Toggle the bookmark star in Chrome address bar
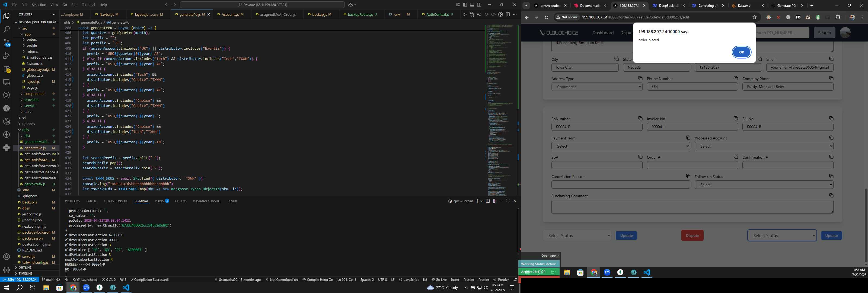Image resolution: width=868 pixels, height=293 pixels. point(754,17)
